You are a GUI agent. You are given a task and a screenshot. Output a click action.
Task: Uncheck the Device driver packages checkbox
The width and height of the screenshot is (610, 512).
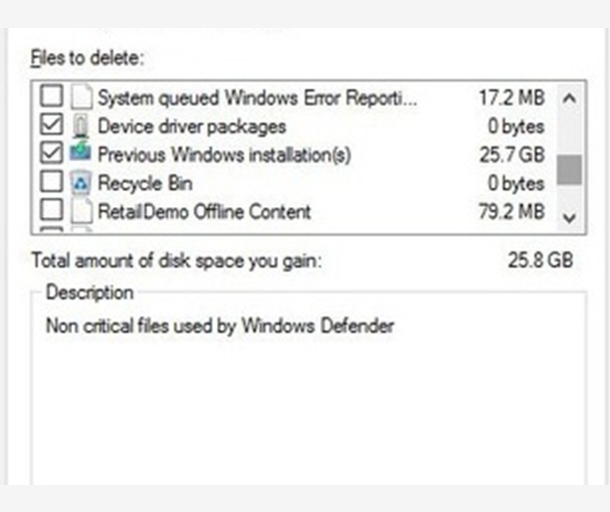[51, 126]
